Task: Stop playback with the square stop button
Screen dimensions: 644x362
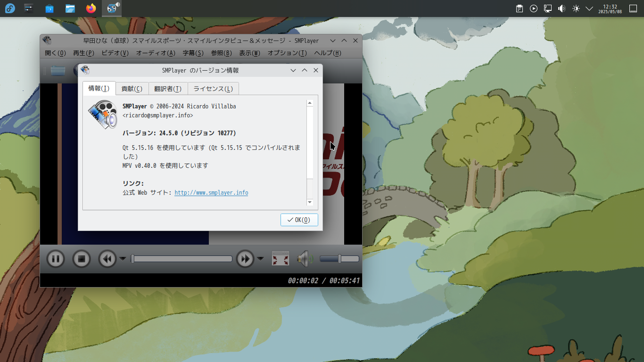Action: click(x=81, y=259)
